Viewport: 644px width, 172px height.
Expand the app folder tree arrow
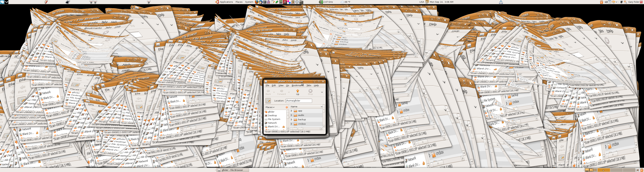[291, 111]
